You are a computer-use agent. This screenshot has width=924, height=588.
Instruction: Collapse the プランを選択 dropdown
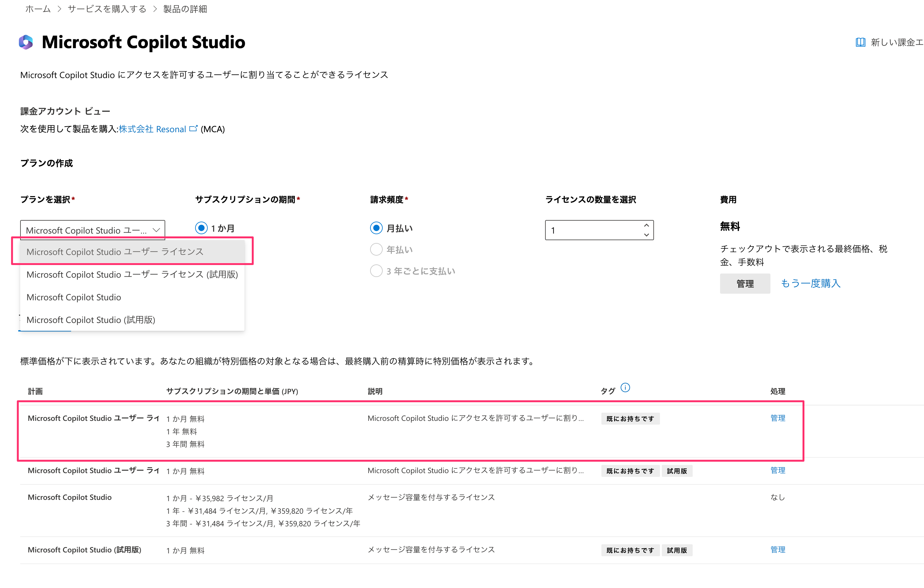tap(156, 230)
